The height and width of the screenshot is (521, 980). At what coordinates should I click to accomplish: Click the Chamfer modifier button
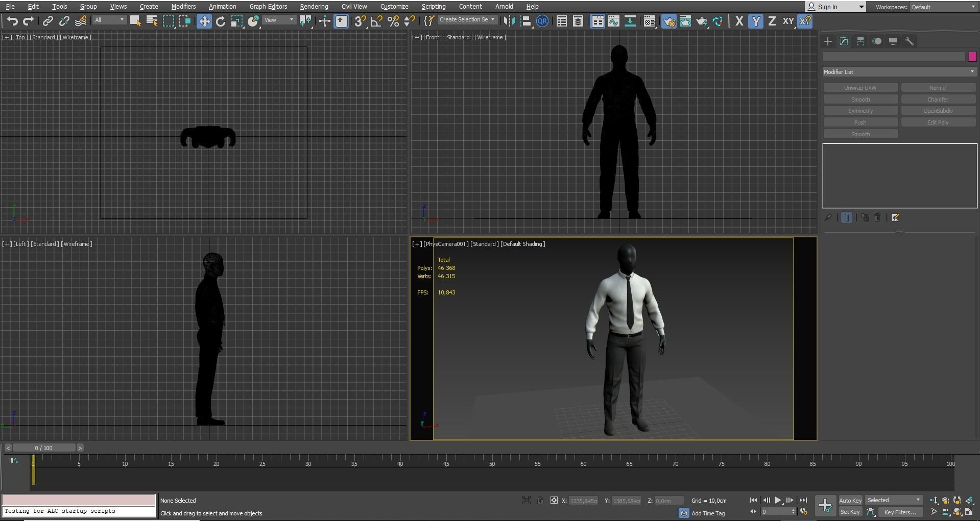(x=938, y=100)
